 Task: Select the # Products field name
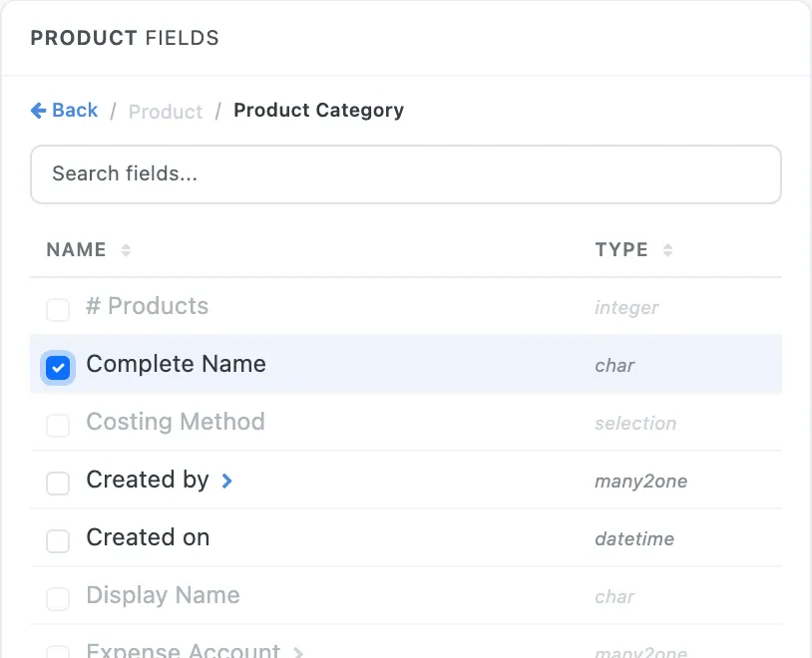coord(148,306)
